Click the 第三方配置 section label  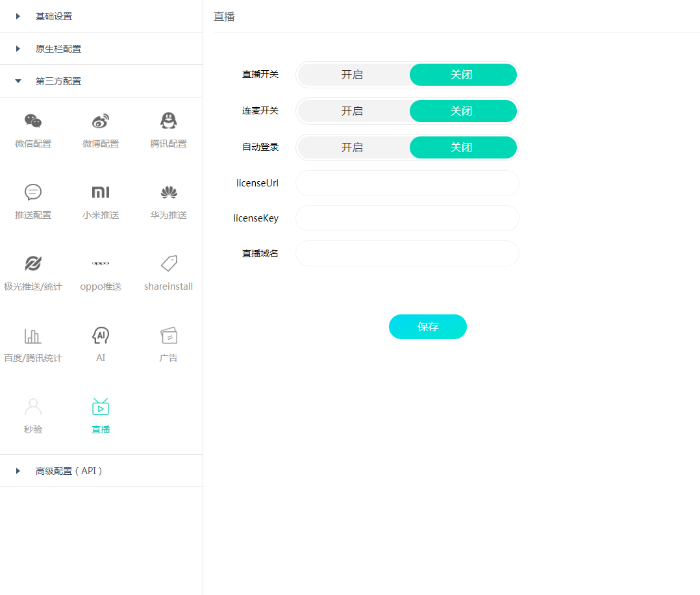[58, 81]
